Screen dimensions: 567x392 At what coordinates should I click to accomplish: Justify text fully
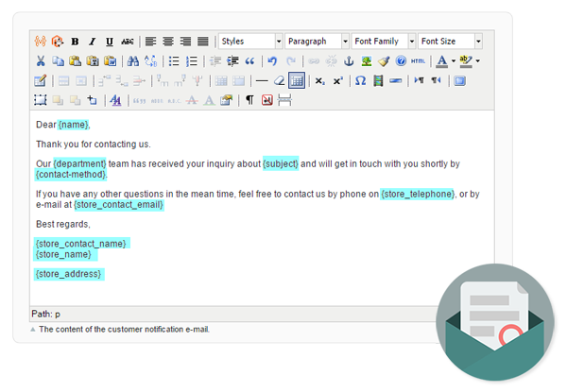[203, 42]
